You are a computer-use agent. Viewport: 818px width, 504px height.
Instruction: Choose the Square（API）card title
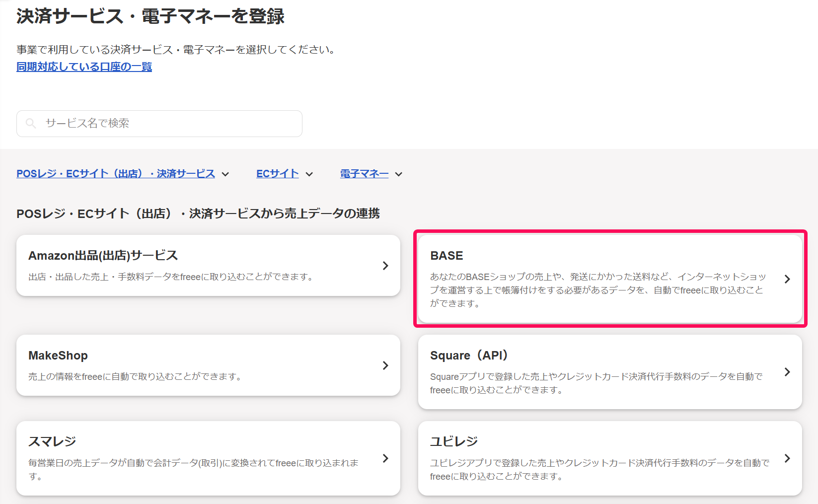[x=469, y=356]
